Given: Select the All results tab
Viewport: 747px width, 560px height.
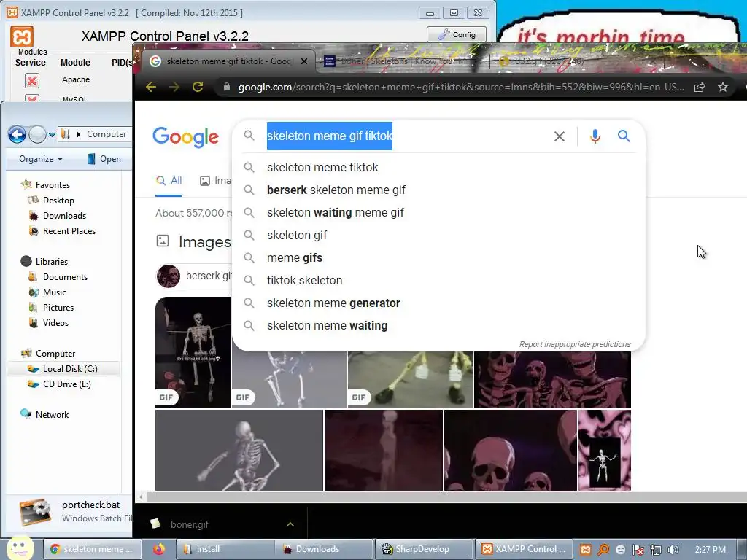Looking at the screenshot, I should pyautogui.click(x=169, y=181).
